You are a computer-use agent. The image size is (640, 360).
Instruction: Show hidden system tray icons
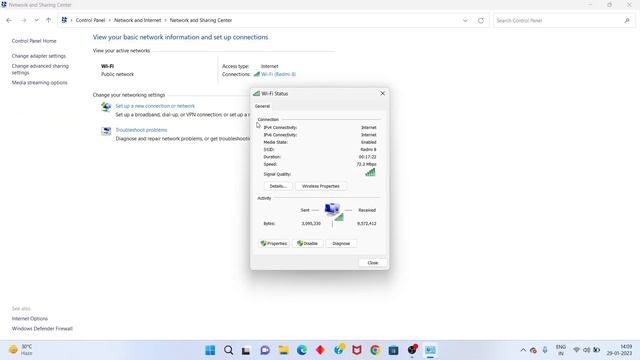[x=523, y=350]
